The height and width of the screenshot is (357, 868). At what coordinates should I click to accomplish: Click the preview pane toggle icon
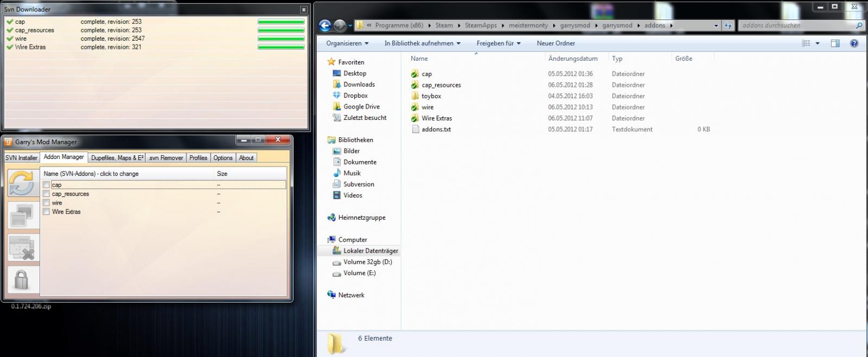tap(835, 43)
